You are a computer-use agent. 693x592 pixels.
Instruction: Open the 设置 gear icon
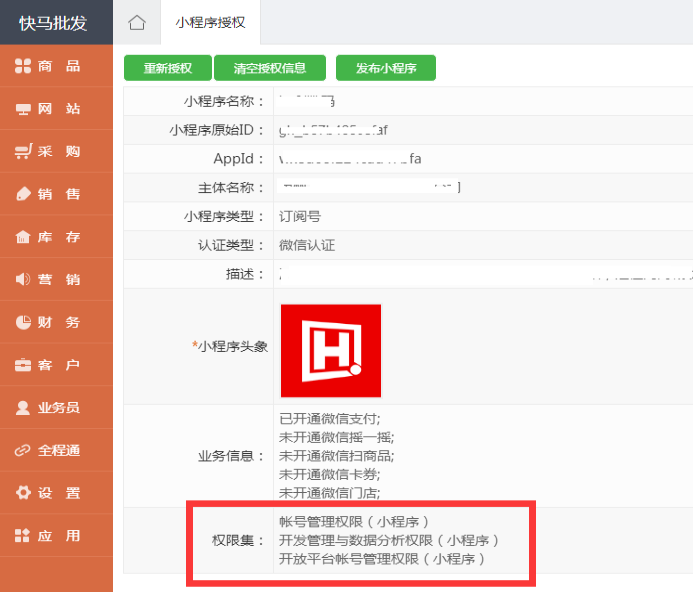(x=23, y=493)
